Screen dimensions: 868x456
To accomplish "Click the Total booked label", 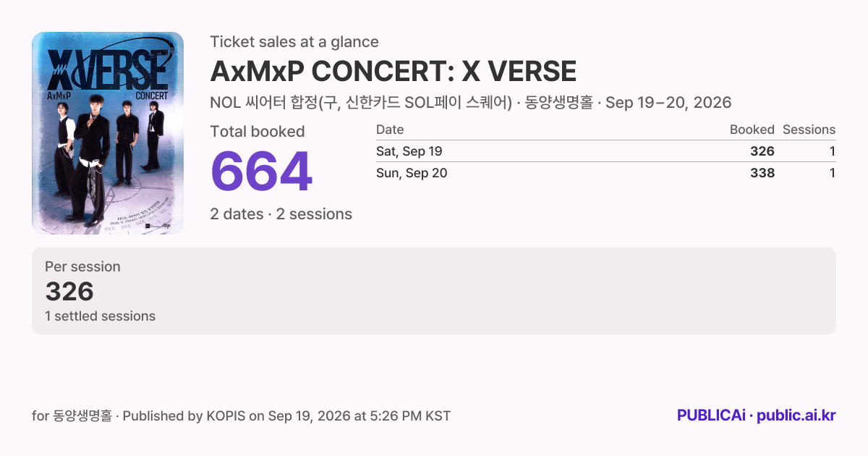I will 258,132.
